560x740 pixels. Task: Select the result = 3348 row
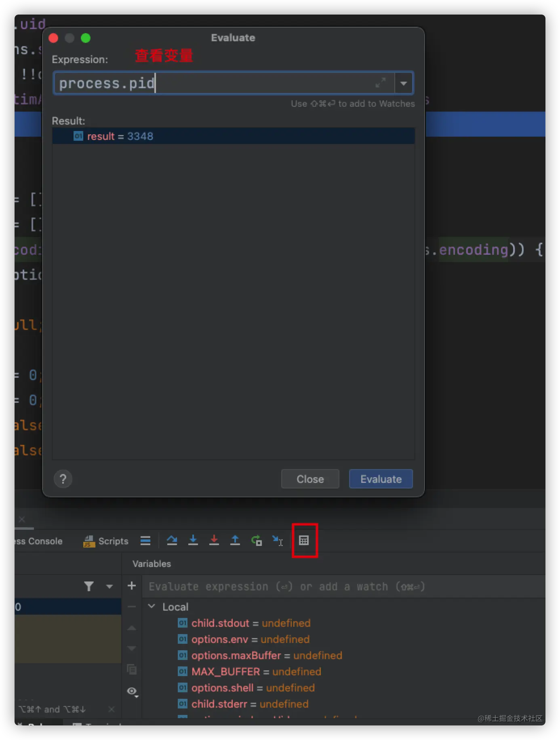[234, 136]
